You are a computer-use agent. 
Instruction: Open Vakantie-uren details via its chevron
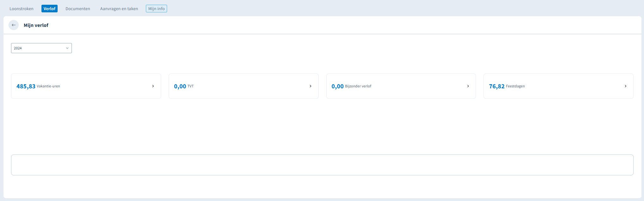click(x=153, y=86)
